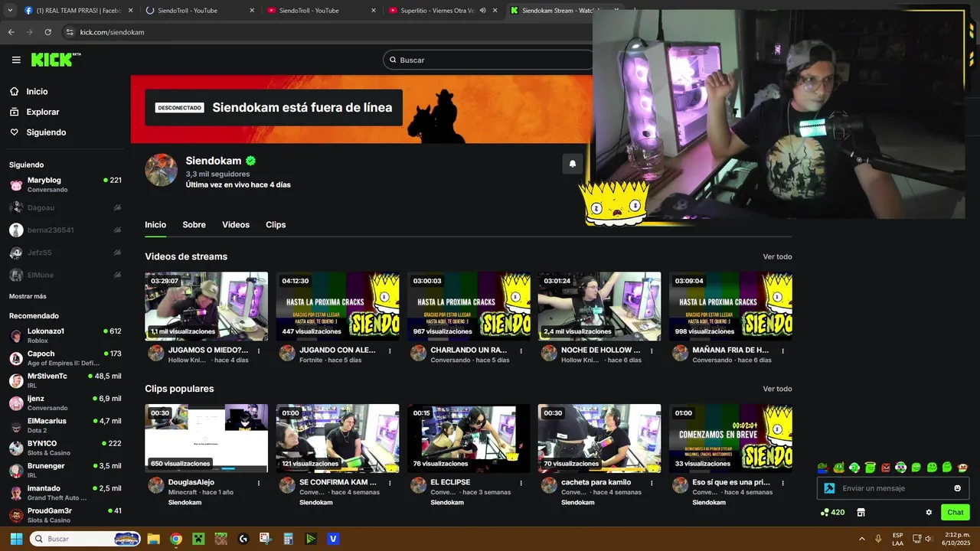Image resolution: width=980 pixels, height=551 pixels.
Task: Open Explorar in the sidebar
Action: click(x=43, y=112)
